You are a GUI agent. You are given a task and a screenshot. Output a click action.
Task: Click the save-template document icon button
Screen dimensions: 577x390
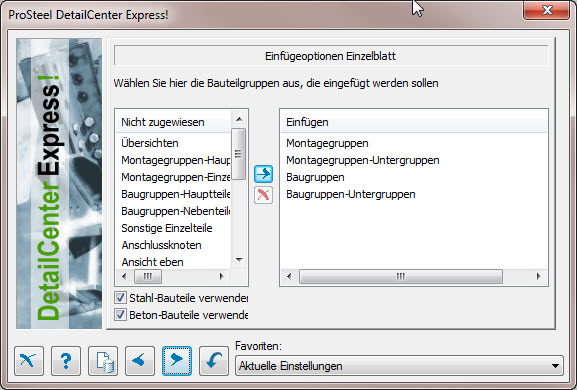point(103,361)
